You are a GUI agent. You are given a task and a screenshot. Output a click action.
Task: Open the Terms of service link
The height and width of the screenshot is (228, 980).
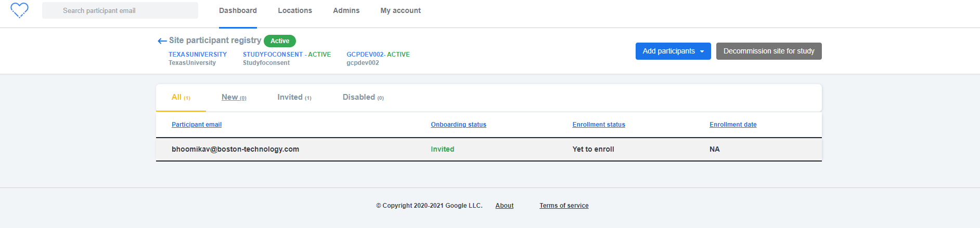tap(563, 206)
